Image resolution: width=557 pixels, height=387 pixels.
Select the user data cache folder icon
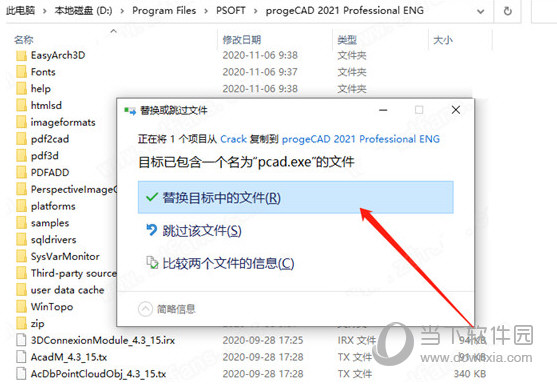(21, 290)
